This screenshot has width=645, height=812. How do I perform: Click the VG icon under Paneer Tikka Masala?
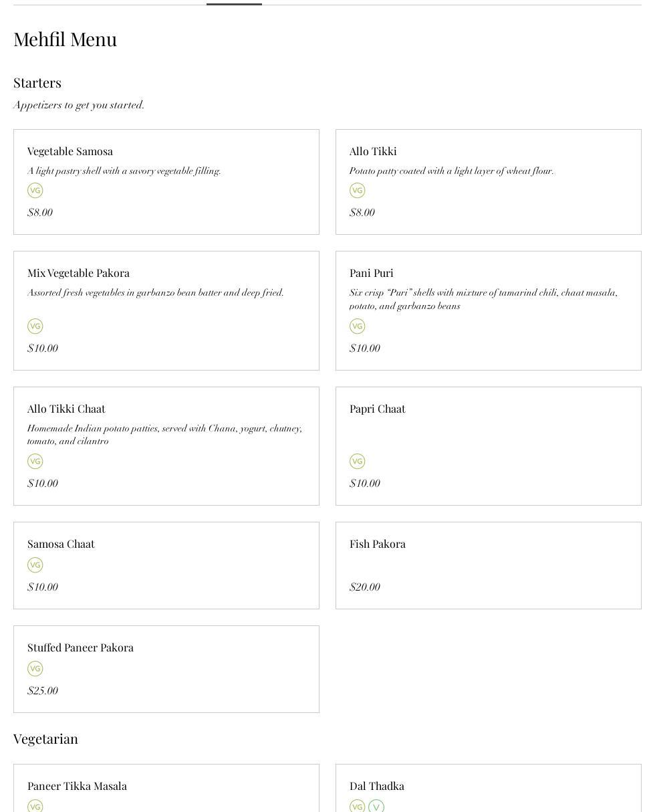click(x=35, y=807)
